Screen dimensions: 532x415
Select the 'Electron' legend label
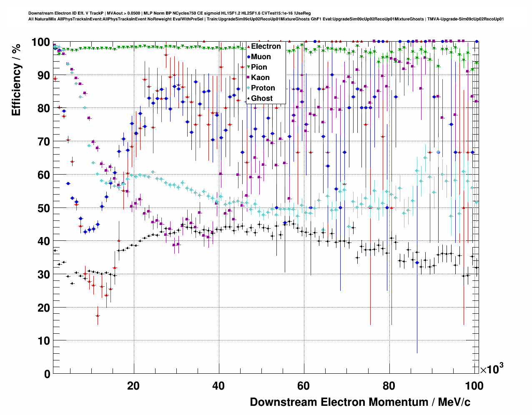266,46
